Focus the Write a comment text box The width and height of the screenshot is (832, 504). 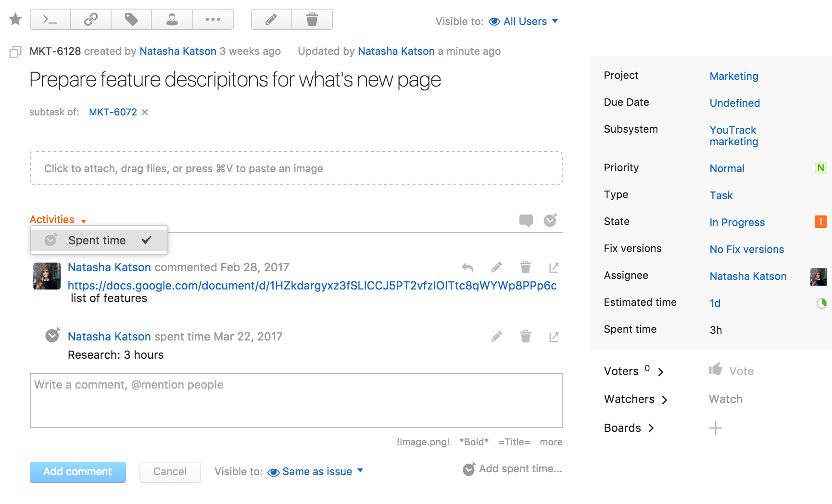(x=296, y=401)
